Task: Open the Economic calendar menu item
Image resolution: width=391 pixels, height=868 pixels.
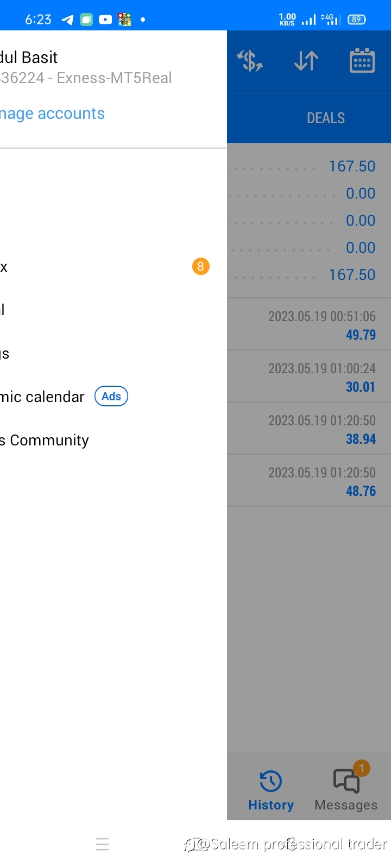Action: point(42,397)
